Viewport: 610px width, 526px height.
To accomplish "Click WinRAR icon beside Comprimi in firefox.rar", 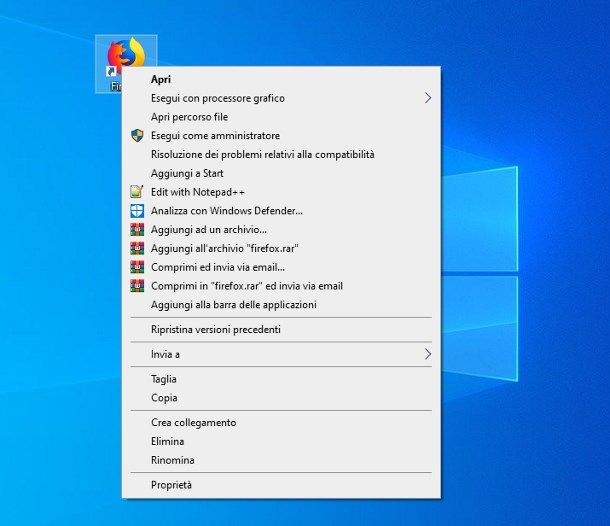I will [137, 286].
